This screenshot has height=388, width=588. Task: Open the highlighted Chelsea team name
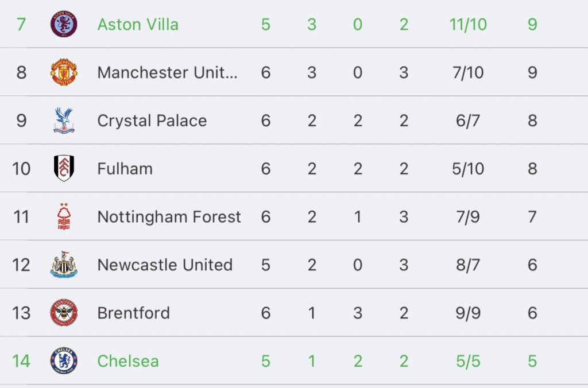[127, 361]
